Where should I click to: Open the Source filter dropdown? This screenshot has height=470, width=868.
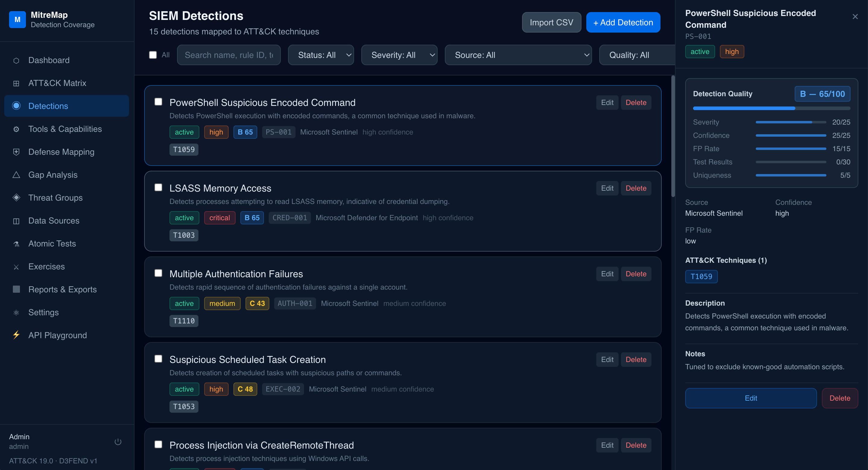coord(518,55)
